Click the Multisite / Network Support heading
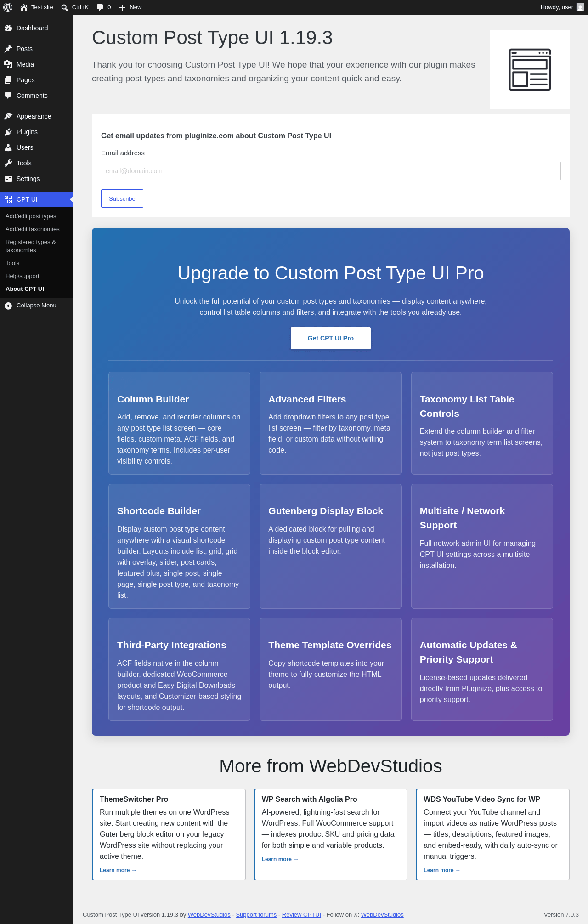This screenshot has height=924, width=588. coord(462,518)
